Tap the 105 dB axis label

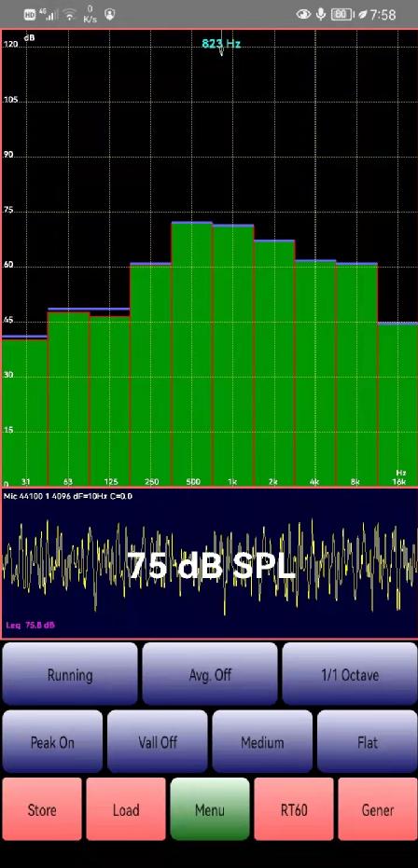tap(10, 100)
